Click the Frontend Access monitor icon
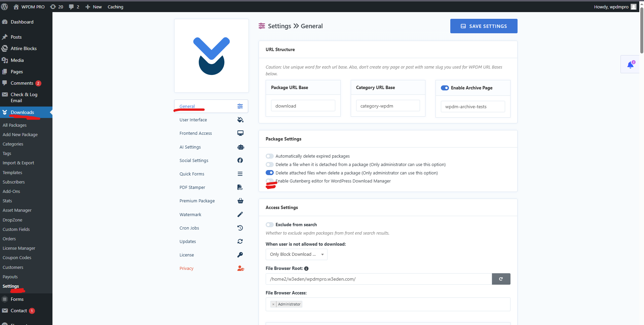 coord(240,133)
